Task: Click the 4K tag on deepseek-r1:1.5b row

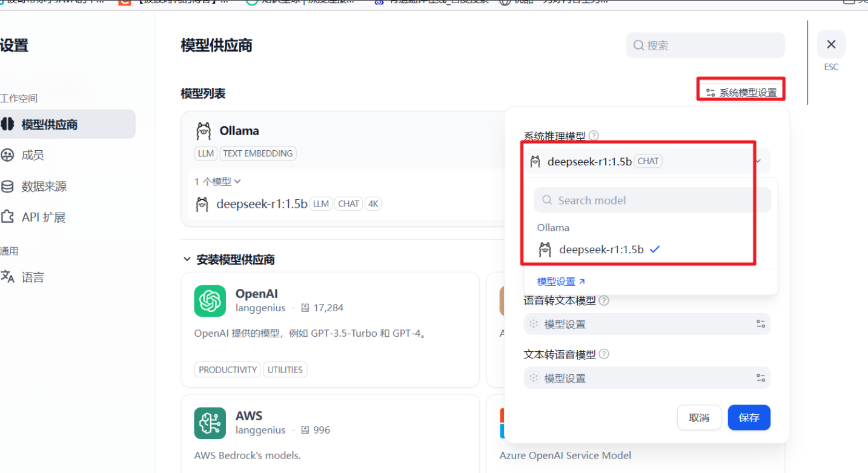Action: [x=373, y=204]
